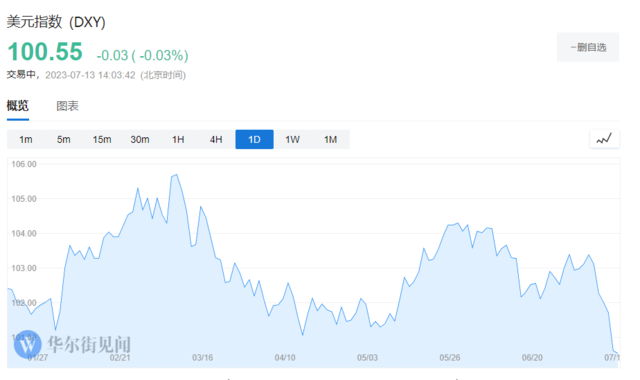The width and height of the screenshot is (640, 380).
Task: Click the -0.03 ( -0.03%) change text
Action: tap(142, 55)
